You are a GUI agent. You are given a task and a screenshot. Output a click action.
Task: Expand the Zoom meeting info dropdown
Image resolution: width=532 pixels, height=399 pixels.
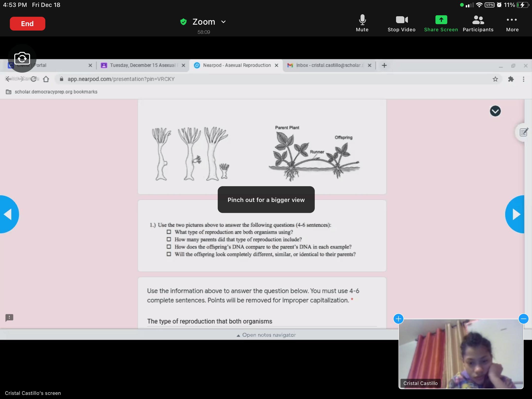tap(223, 22)
